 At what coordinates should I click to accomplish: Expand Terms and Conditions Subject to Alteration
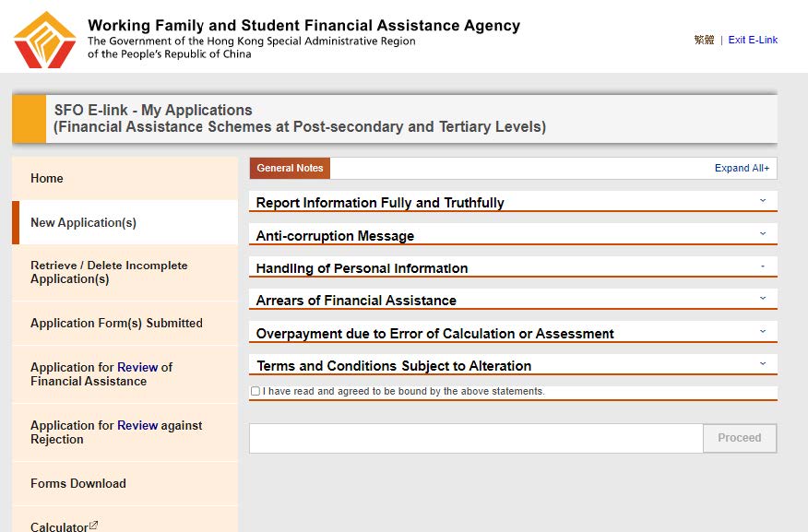[x=763, y=363]
